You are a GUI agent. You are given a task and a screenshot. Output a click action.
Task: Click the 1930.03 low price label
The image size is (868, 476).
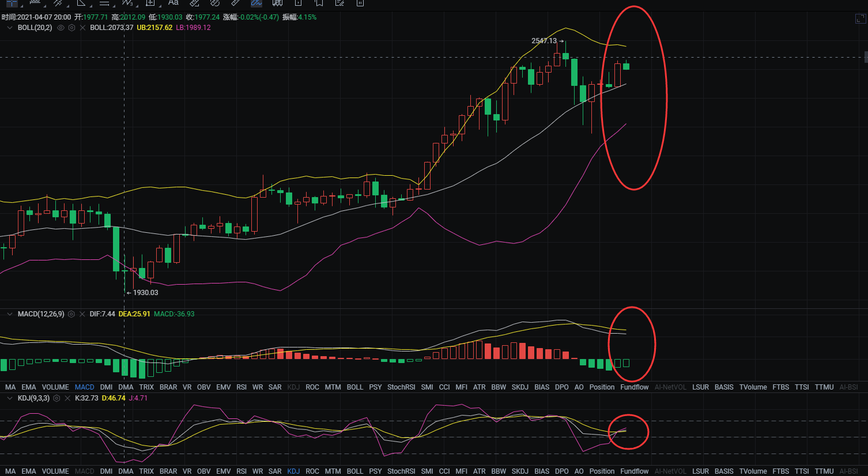(145, 293)
